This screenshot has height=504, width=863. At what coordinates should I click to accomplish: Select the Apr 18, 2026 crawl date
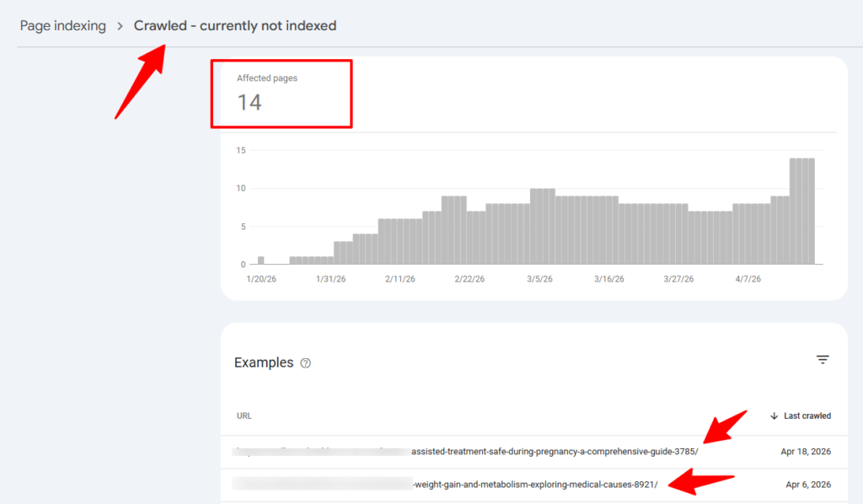click(x=806, y=452)
